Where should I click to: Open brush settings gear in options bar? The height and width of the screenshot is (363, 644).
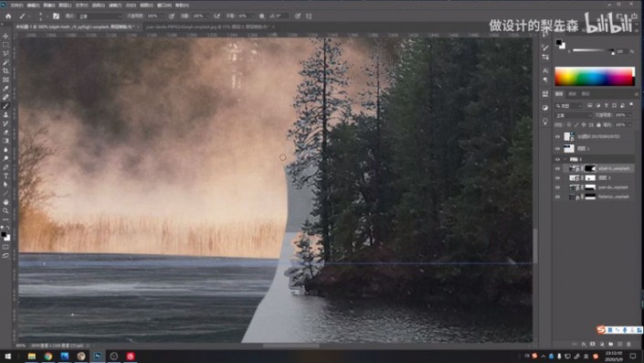point(261,16)
